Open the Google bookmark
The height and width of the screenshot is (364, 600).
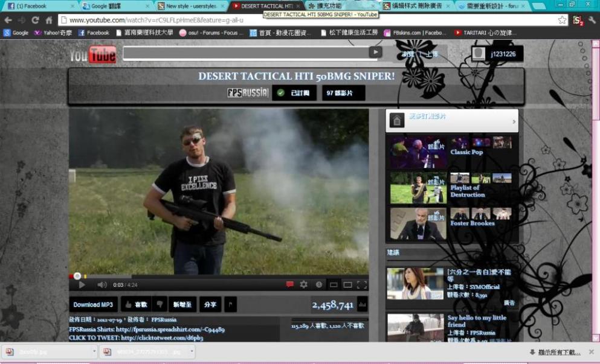coord(16,33)
